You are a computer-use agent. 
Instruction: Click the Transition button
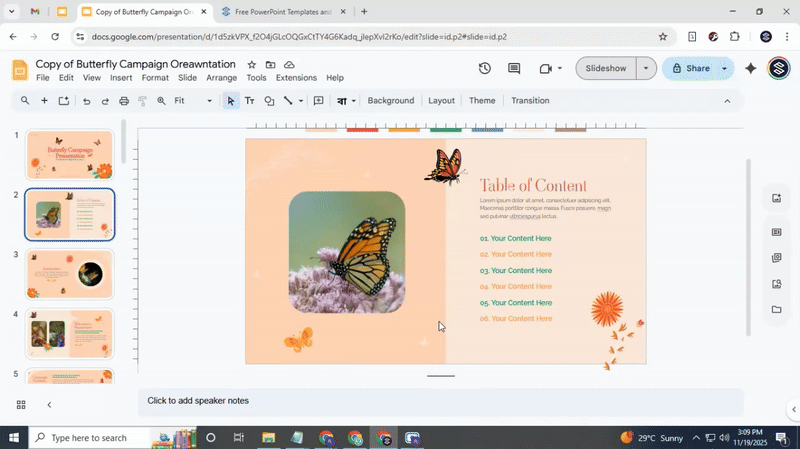(x=530, y=101)
